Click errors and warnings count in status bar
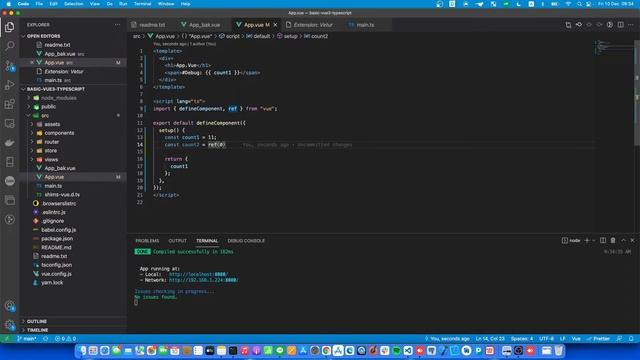640x360 pixels. [65, 339]
